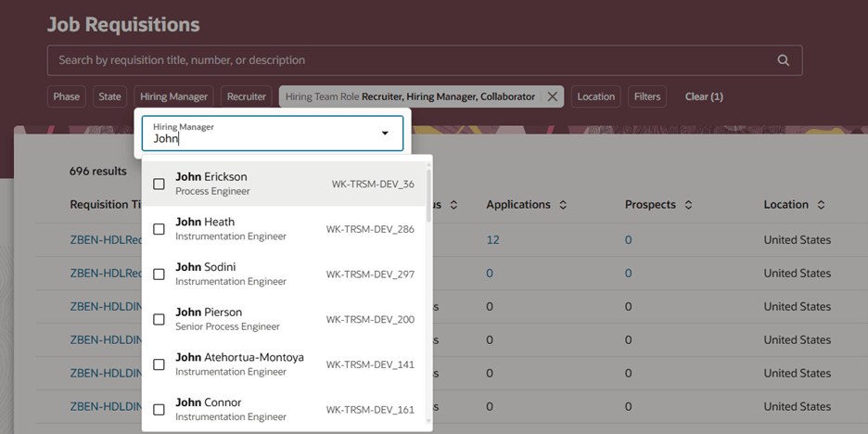The height and width of the screenshot is (434, 868).
Task: Click the Job Requisitions heading
Action: click(x=123, y=24)
